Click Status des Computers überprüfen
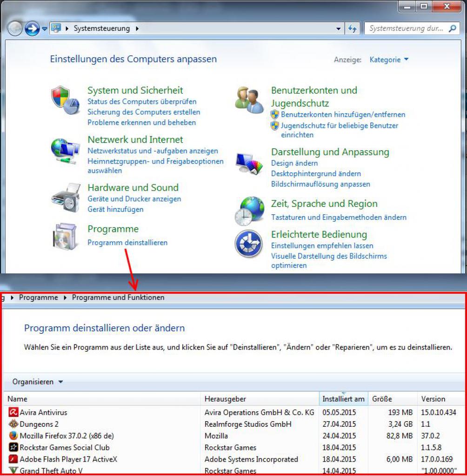The width and height of the screenshot is (467, 476). pos(142,101)
